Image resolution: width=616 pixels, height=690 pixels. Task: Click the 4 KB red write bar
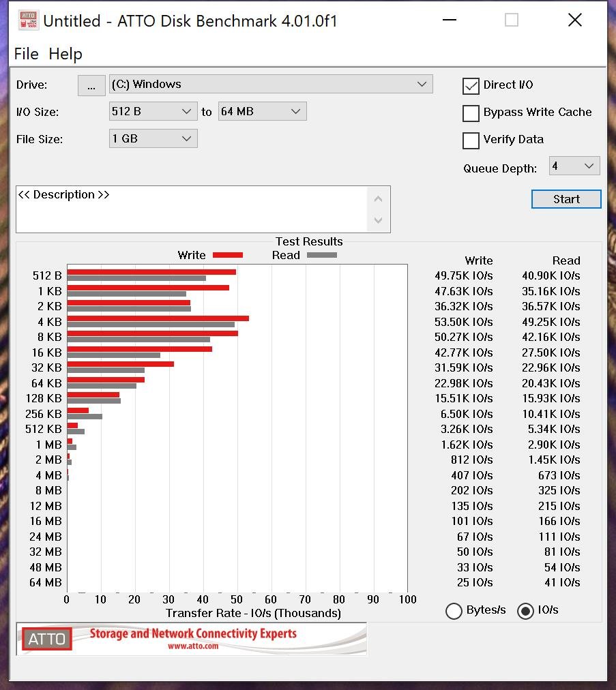(158, 318)
